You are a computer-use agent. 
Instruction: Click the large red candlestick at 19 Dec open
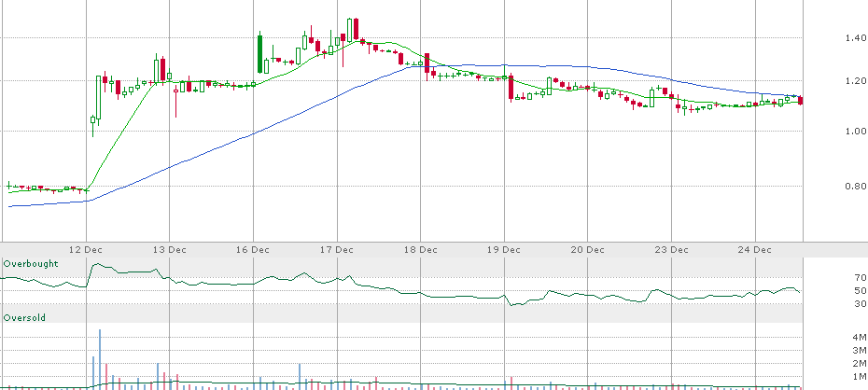click(511, 88)
